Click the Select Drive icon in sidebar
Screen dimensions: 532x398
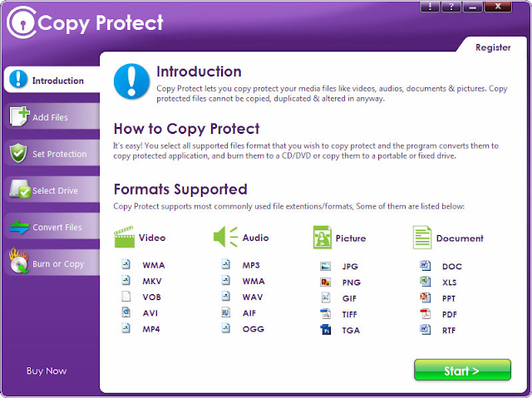[x=20, y=189]
